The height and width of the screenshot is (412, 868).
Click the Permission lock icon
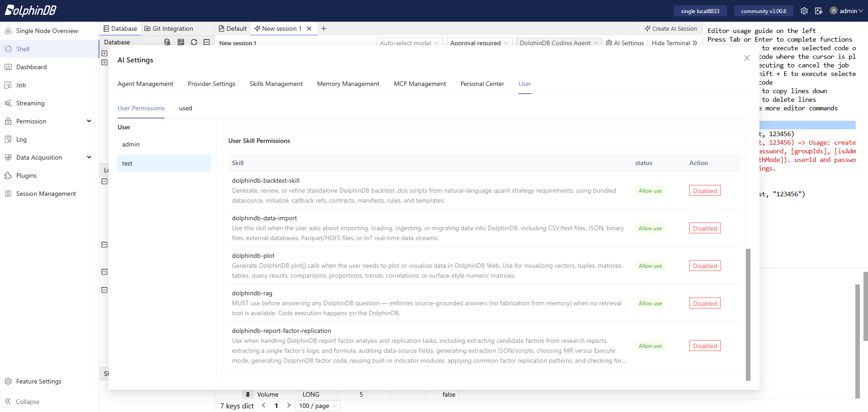click(x=8, y=121)
